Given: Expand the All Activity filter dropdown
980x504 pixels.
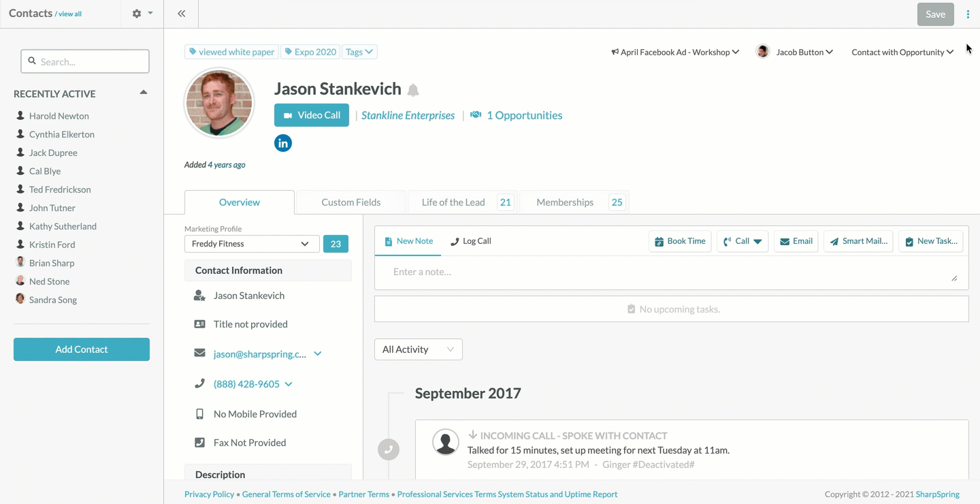Looking at the screenshot, I should coord(418,349).
